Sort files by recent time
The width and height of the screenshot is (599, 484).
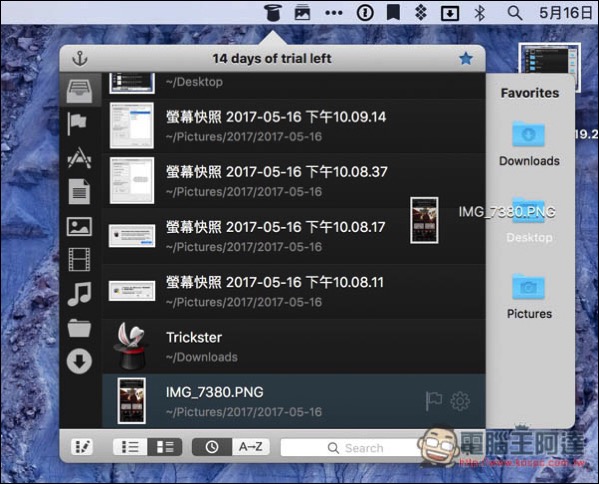(x=212, y=447)
